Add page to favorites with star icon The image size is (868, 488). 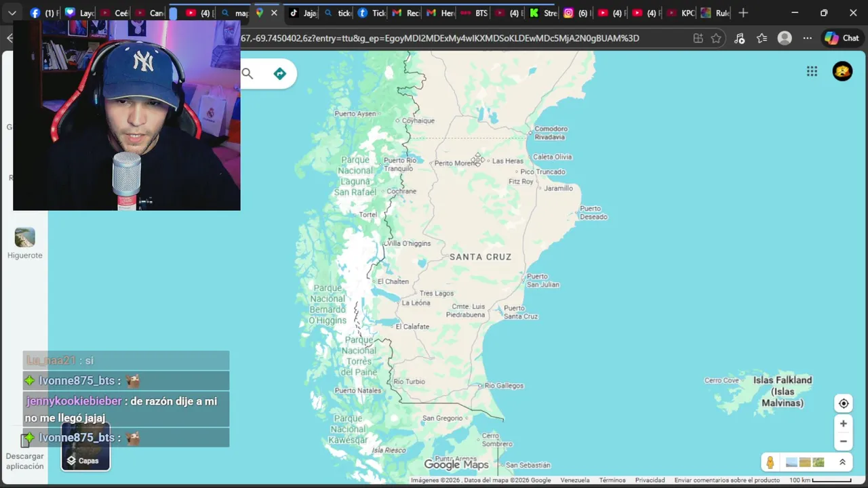(716, 38)
